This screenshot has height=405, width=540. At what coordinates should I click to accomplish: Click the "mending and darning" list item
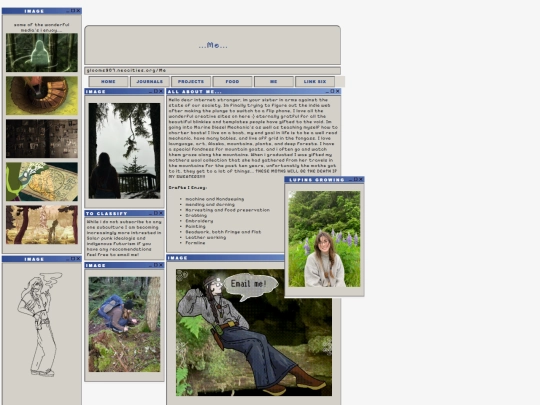[210, 205]
